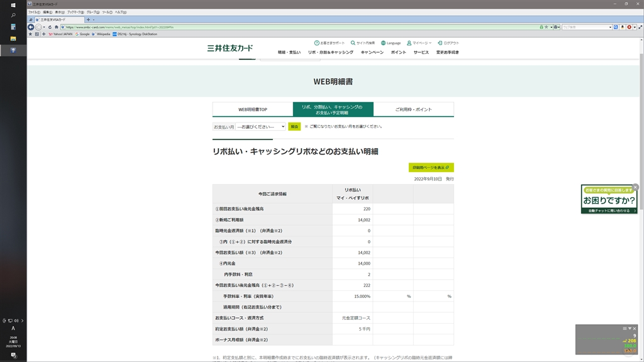Screen dimensions: 644x362
Task: Reload the page with the refresh icon
Action: point(50,27)
